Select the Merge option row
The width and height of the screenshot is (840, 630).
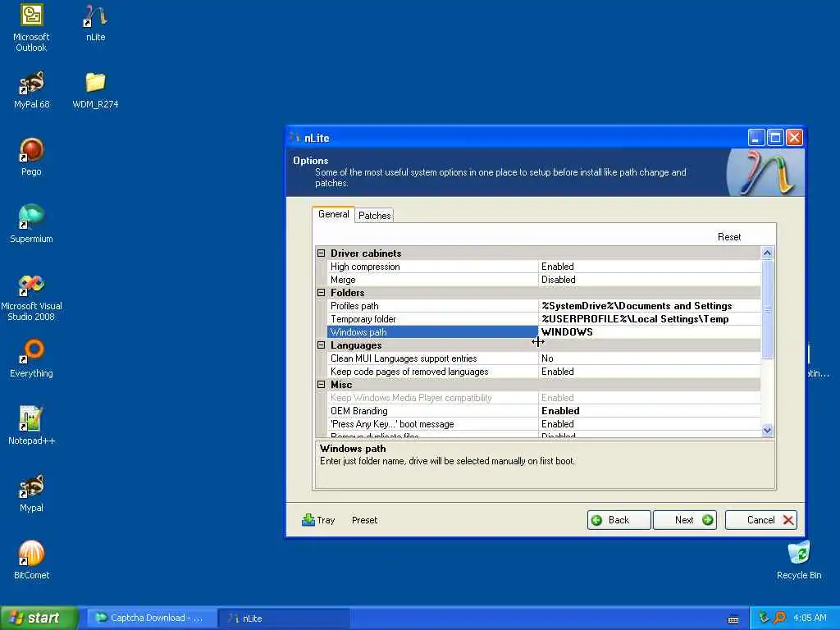(544, 280)
